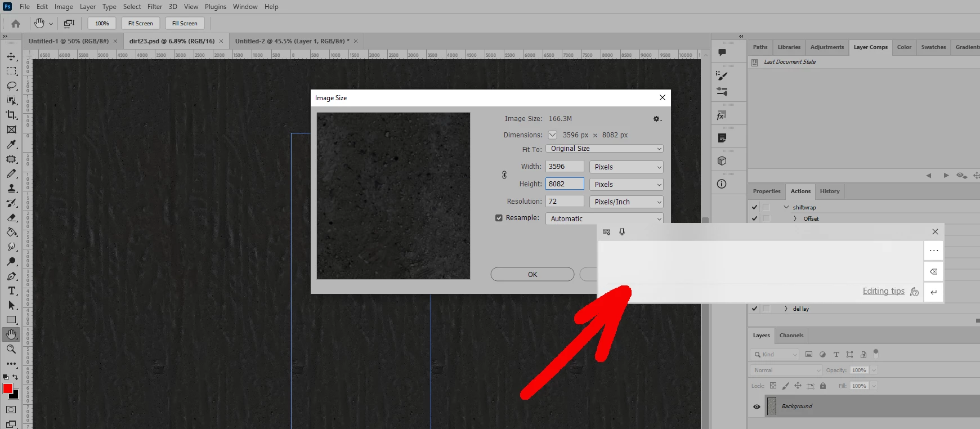Viewport: 980px width, 429px height.
Task: Toggle Offset action step checkmark
Action: pos(754,218)
